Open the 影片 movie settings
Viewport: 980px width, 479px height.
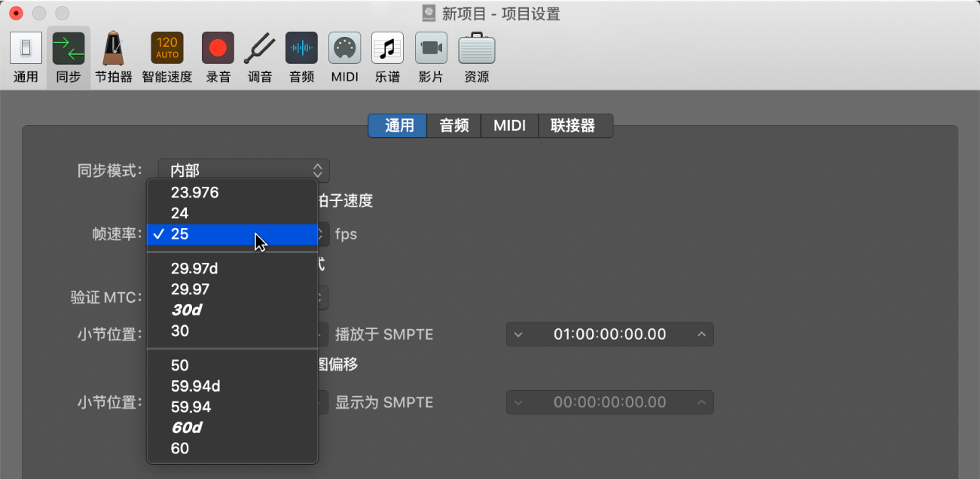(431, 58)
